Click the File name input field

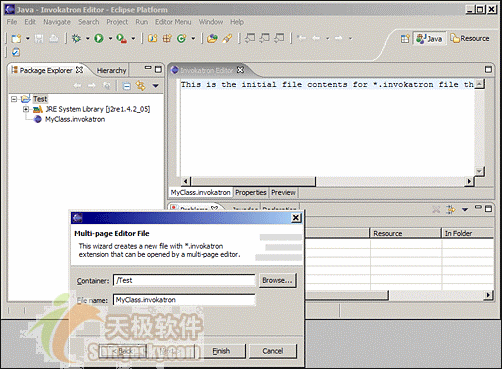184,300
